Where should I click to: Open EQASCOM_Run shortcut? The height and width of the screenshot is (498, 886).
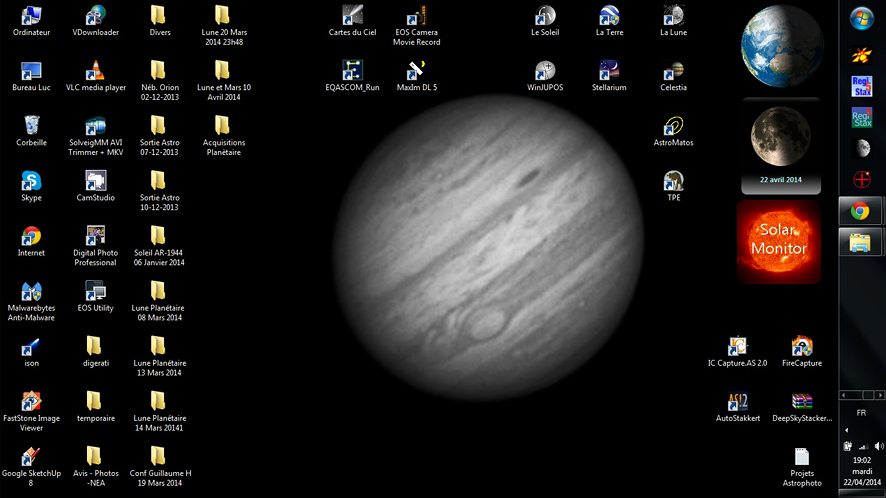point(353,76)
